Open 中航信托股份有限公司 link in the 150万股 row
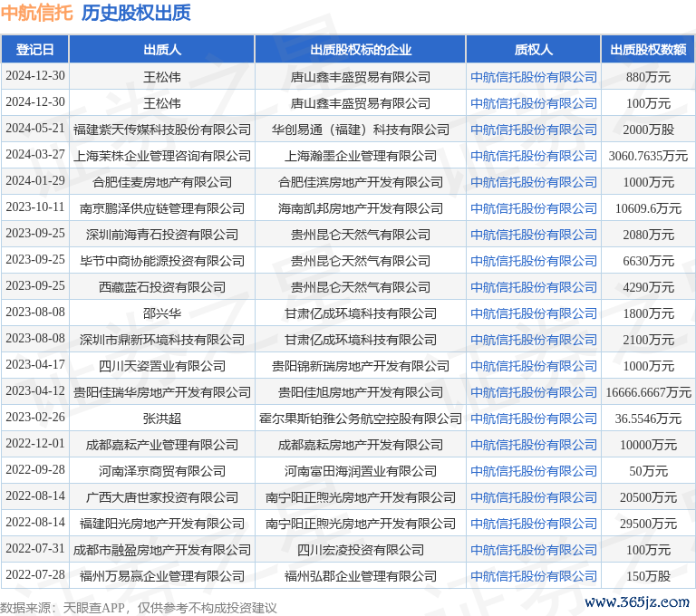 click(x=534, y=576)
